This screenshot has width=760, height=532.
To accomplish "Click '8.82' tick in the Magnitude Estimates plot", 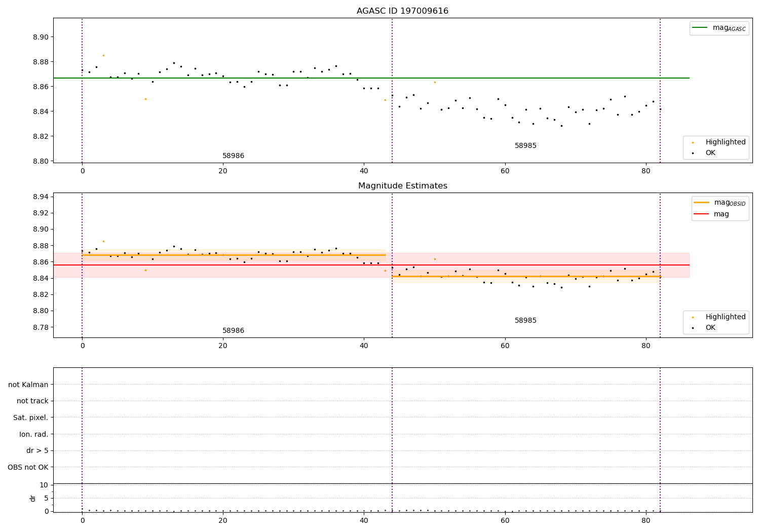I will (40, 294).
